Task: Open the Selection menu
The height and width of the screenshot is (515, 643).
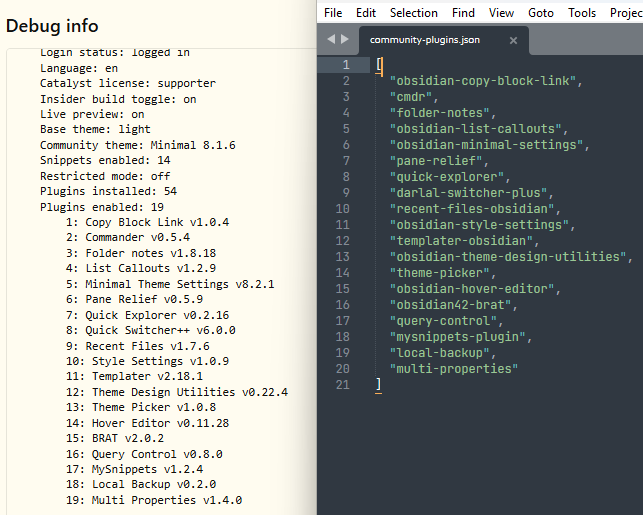Action: tap(413, 13)
